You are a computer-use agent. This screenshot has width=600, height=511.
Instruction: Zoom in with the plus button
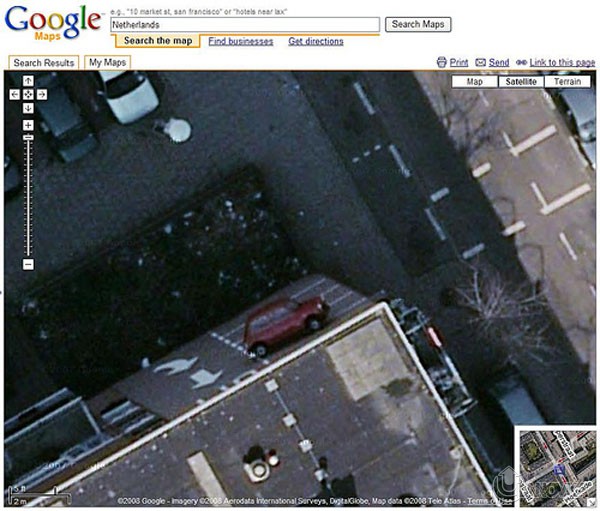pyautogui.click(x=28, y=125)
